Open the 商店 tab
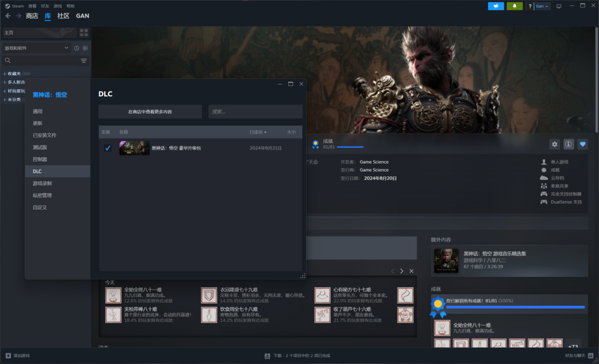The height and width of the screenshot is (364, 599). pos(32,16)
